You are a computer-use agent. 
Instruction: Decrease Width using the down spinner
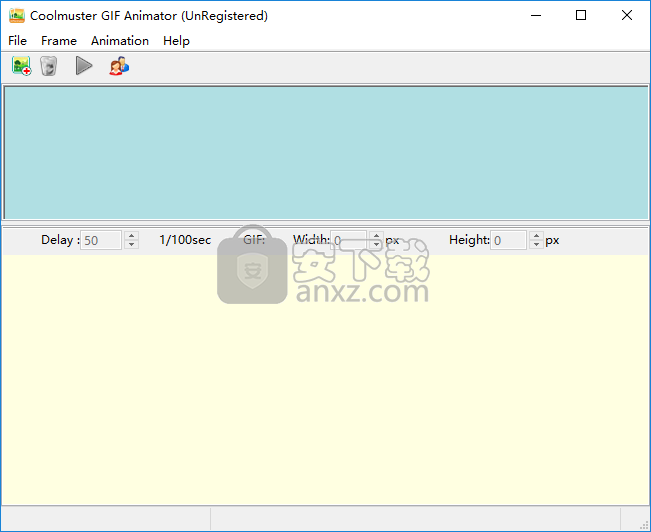[377, 245]
